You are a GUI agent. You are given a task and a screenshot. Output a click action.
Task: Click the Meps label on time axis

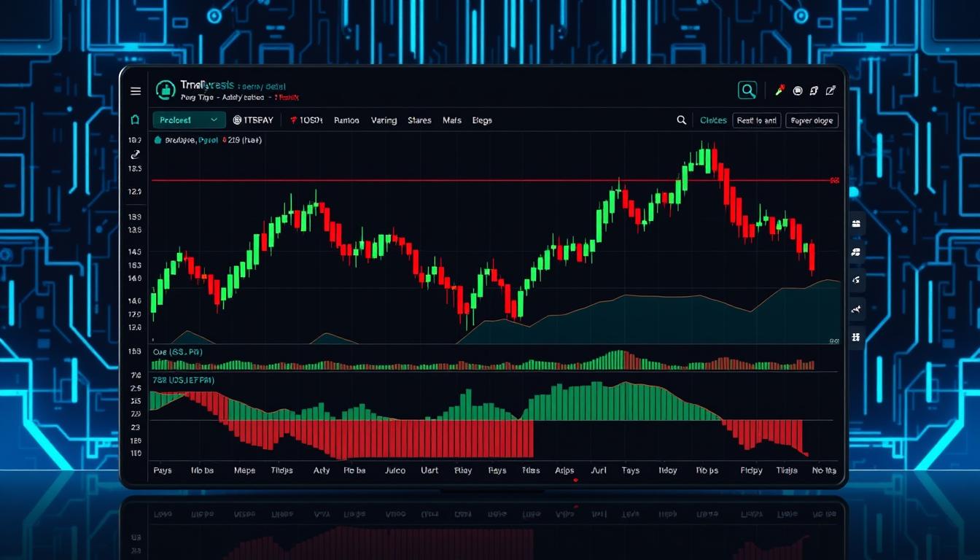coord(244,470)
